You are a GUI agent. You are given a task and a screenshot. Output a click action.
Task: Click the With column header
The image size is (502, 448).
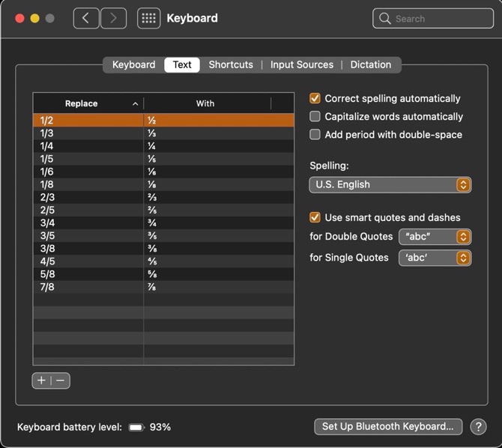point(207,103)
